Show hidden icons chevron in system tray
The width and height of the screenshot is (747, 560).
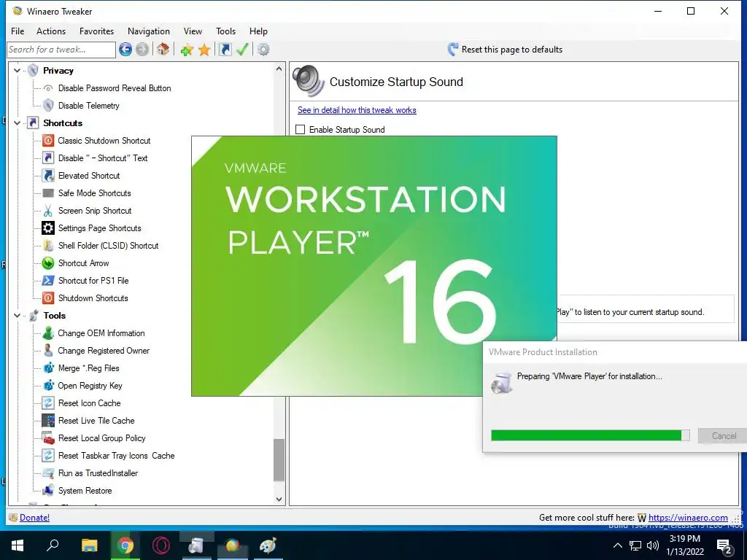(x=617, y=545)
